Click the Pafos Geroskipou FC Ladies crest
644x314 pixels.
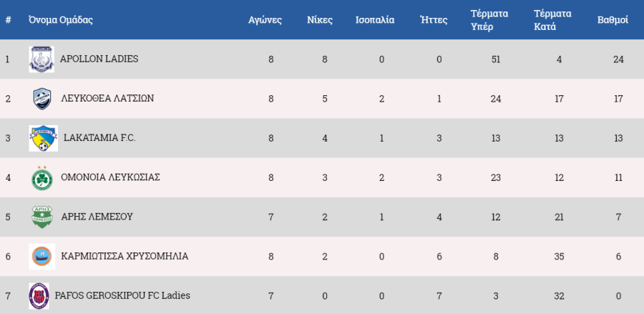tap(39, 296)
